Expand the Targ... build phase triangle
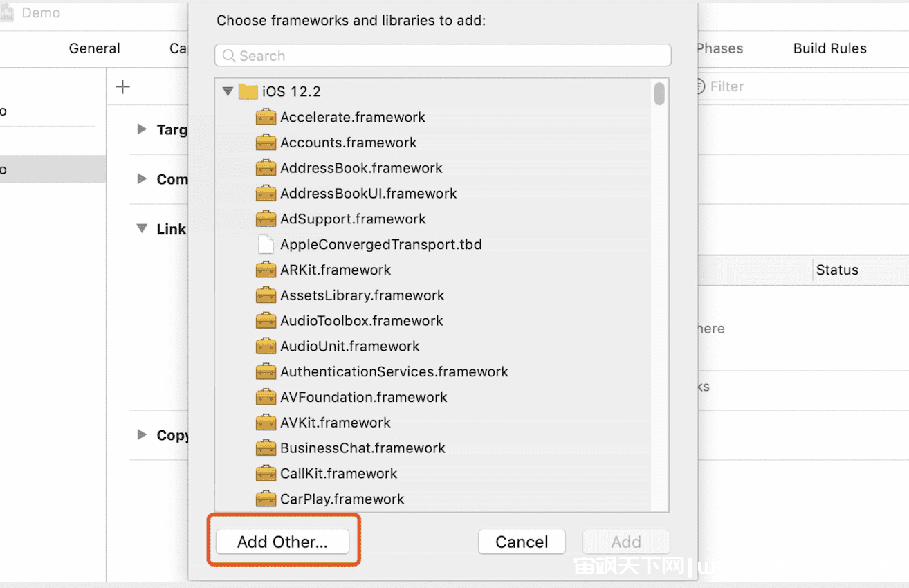This screenshot has width=909, height=588. pyautogui.click(x=142, y=129)
